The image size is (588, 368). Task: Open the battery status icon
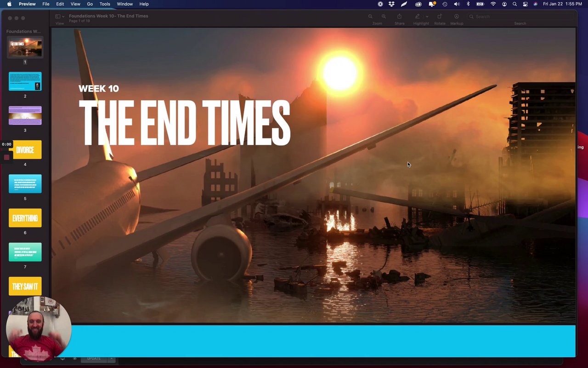point(480,4)
